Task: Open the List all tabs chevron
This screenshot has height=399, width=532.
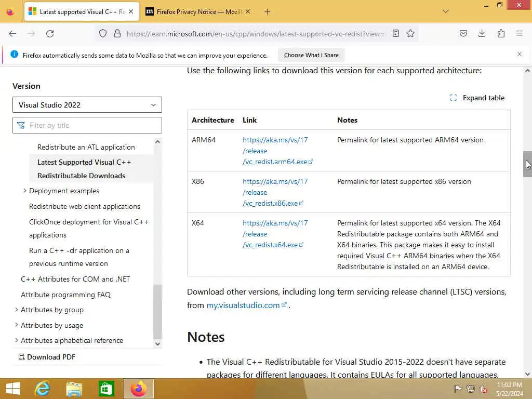Action: point(446,11)
